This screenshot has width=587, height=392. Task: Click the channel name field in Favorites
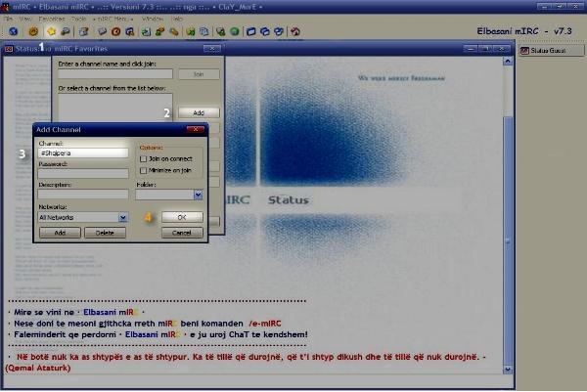pyautogui.click(x=115, y=74)
